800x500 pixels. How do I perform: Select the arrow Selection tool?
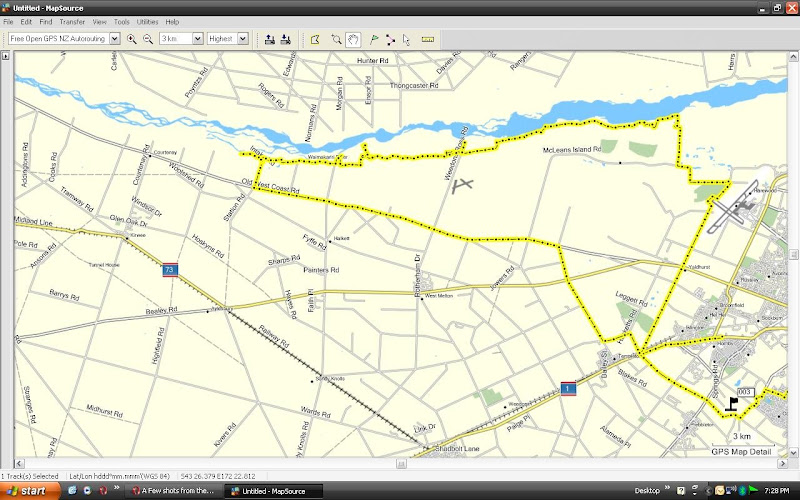tap(406, 39)
